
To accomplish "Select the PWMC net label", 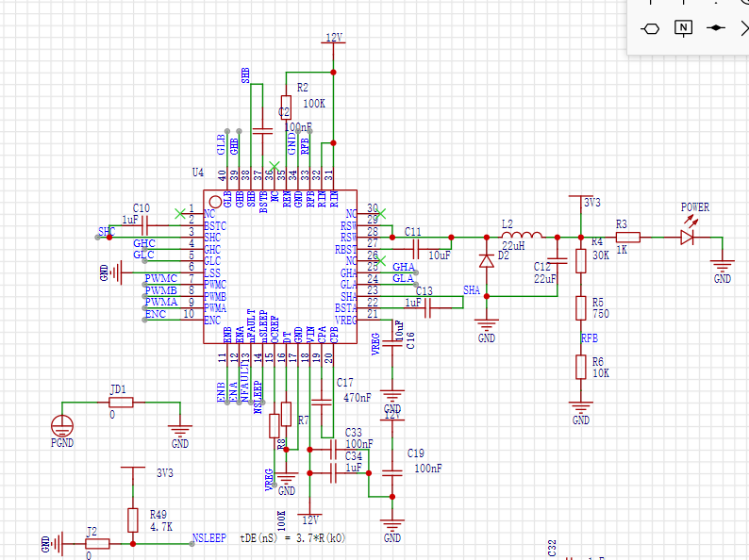I will click(160, 280).
